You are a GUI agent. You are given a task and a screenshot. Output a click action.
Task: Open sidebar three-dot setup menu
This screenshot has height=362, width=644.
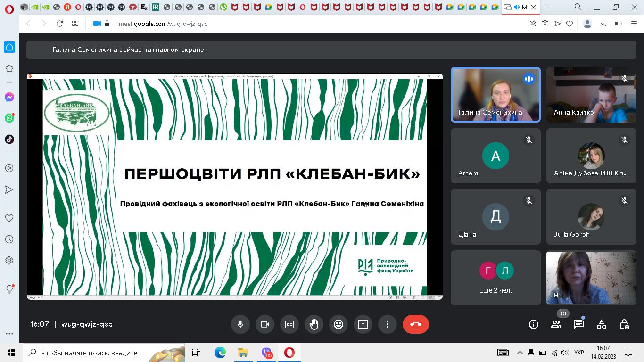9,334
